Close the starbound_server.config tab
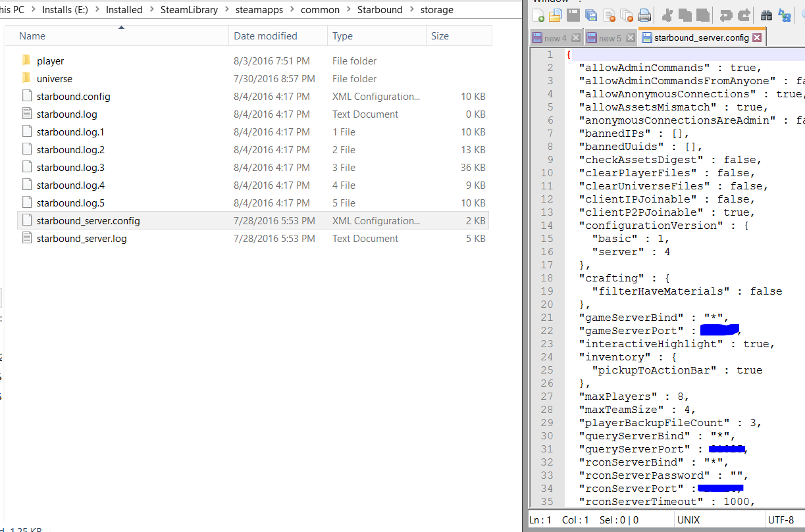Viewport: 805px width, 532px height. [x=757, y=37]
